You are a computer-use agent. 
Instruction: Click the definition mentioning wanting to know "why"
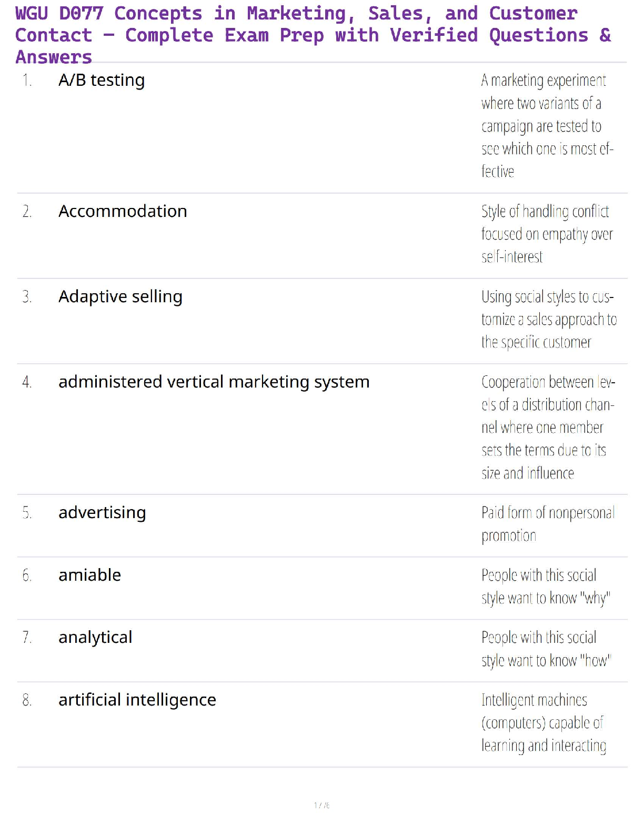coord(545,587)
